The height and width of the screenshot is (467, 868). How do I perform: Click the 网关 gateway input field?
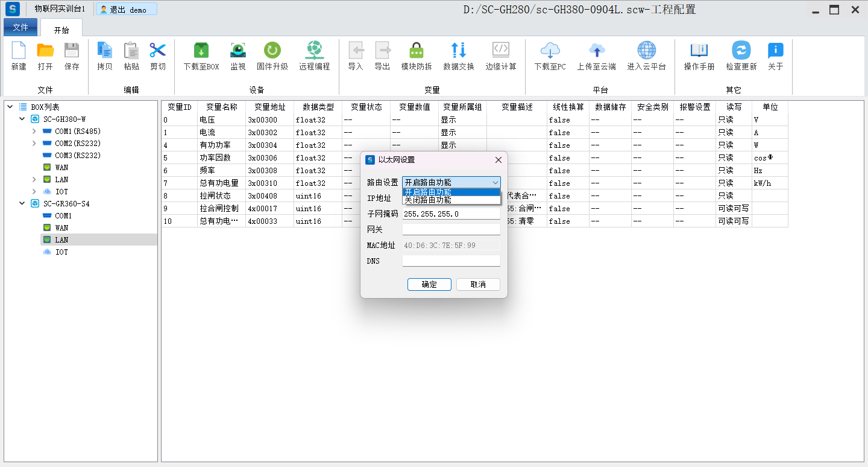tap(451, 230)
